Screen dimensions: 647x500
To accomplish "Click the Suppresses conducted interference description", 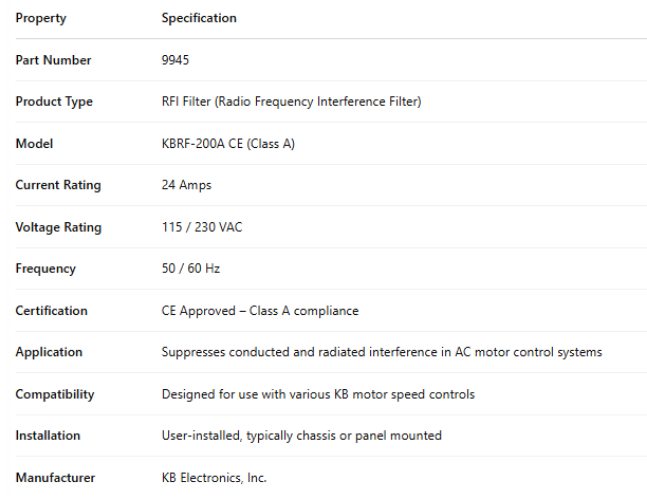I will tap(381, 352).
